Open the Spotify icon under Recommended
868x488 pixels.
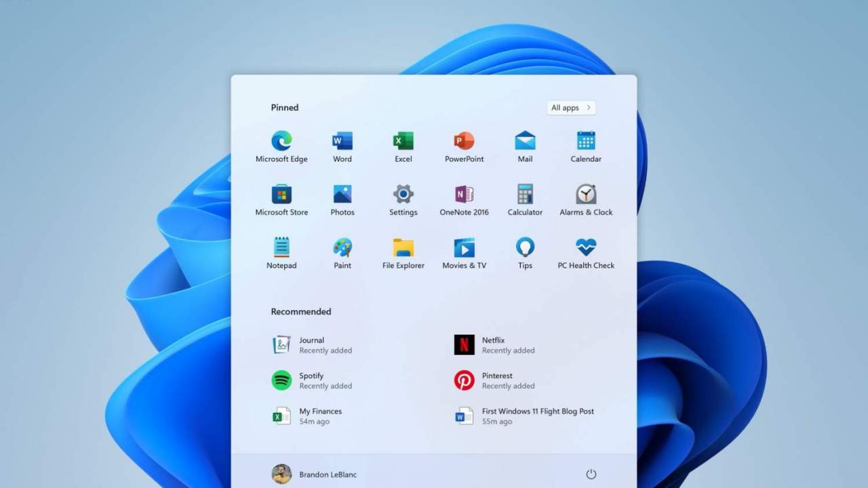[281, 380]
